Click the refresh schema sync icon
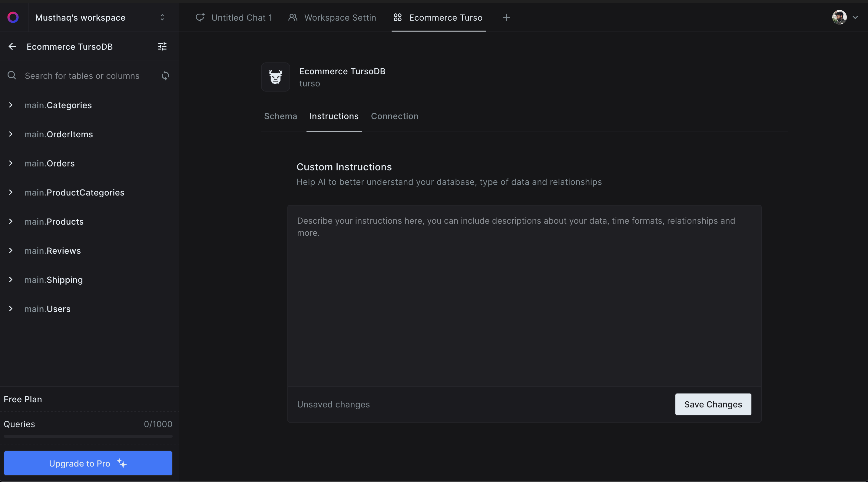The height and width of the screenshot is (482, 868). [165, 75]
